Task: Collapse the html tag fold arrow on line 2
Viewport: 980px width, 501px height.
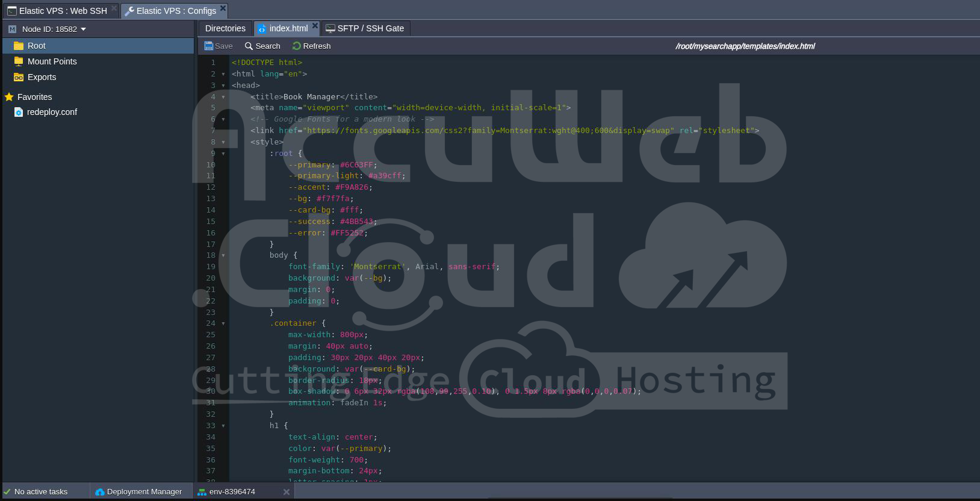Action: pyautogui.click(x=223, y=74)
